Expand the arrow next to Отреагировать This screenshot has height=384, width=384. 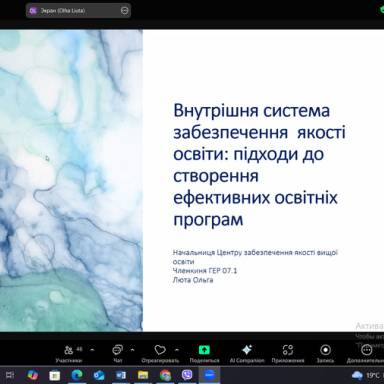click(177, 350)
